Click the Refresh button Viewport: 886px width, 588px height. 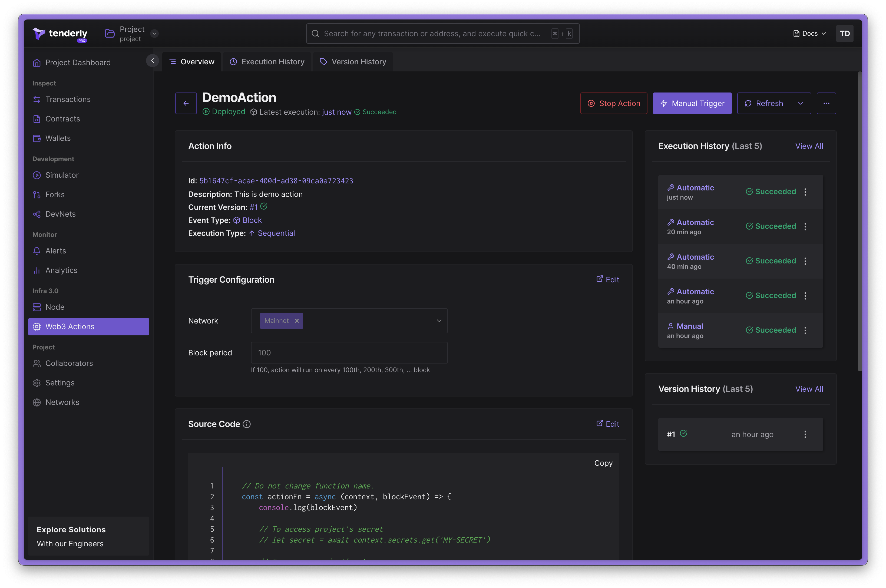(x=763, y=104)
